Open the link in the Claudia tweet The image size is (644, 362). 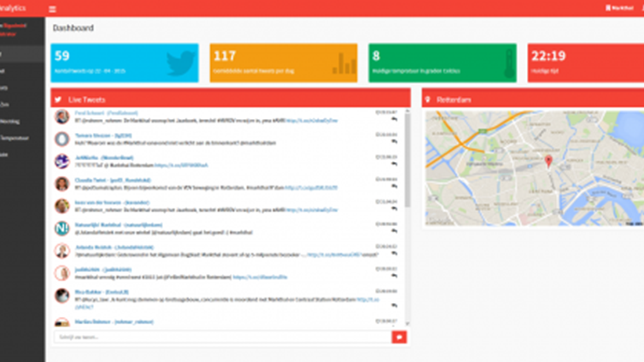coord(311,188)
